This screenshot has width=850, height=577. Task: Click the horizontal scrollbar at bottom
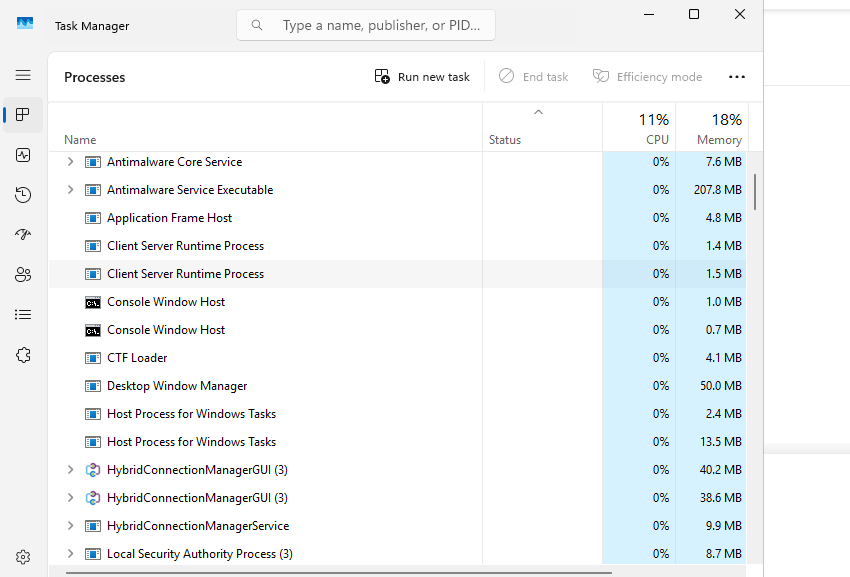coord(339,573)
